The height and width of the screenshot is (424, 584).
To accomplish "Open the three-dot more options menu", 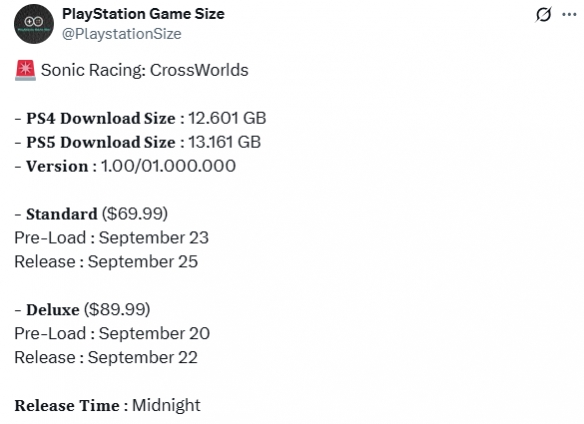I will click(569, 15).
